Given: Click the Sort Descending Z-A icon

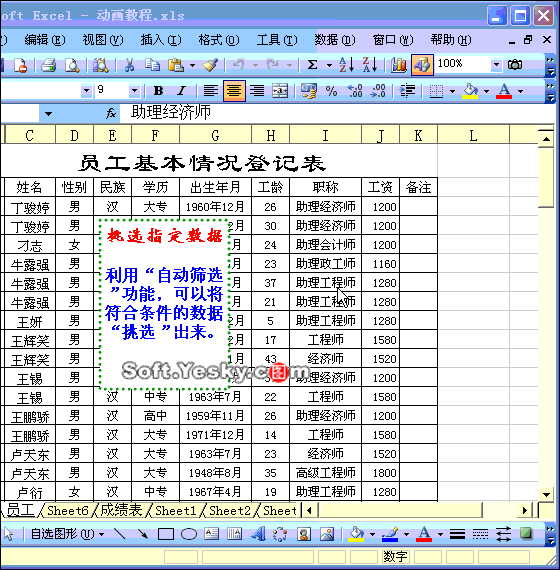Looking at the screenshot, I should [370, 65].
